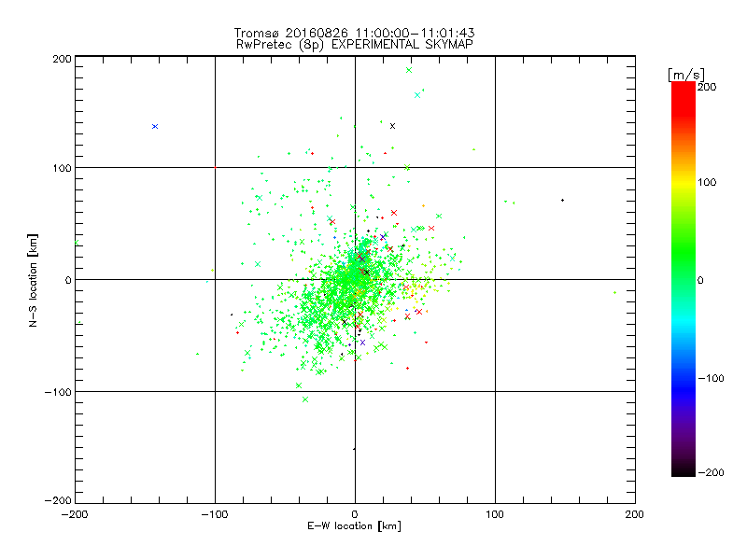Viewport: 747px width, 560px height.
Task: Click the colorbar tick label '200'
Action: [707, 87]
